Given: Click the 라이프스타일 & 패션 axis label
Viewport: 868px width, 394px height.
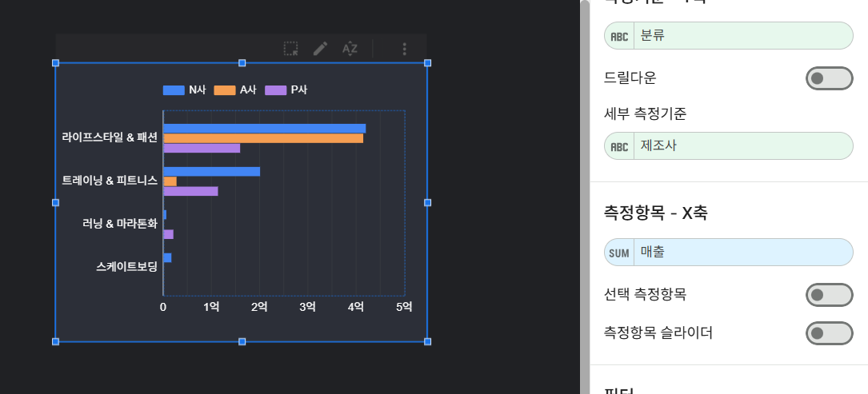Looking at the screenshot, I should tap(110, 137).
